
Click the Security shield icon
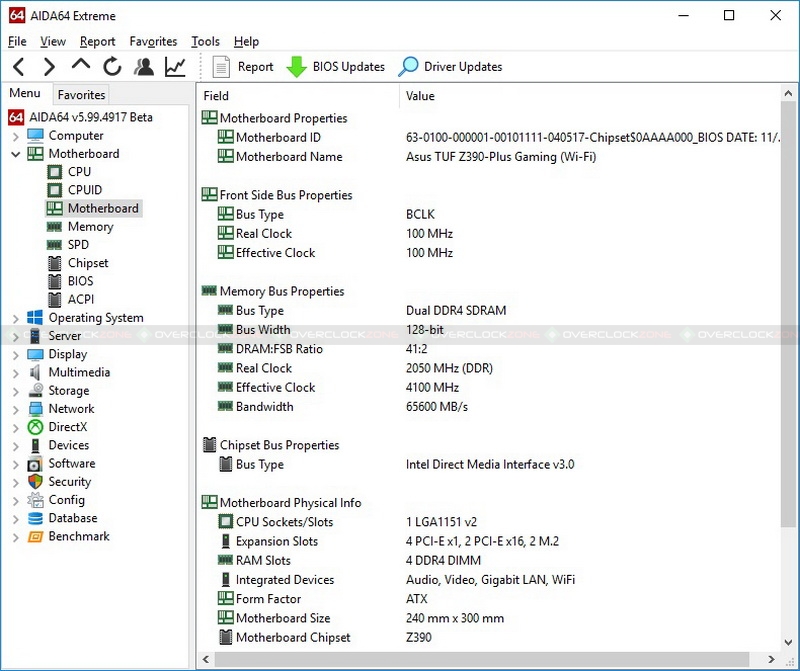pos(35,482)
